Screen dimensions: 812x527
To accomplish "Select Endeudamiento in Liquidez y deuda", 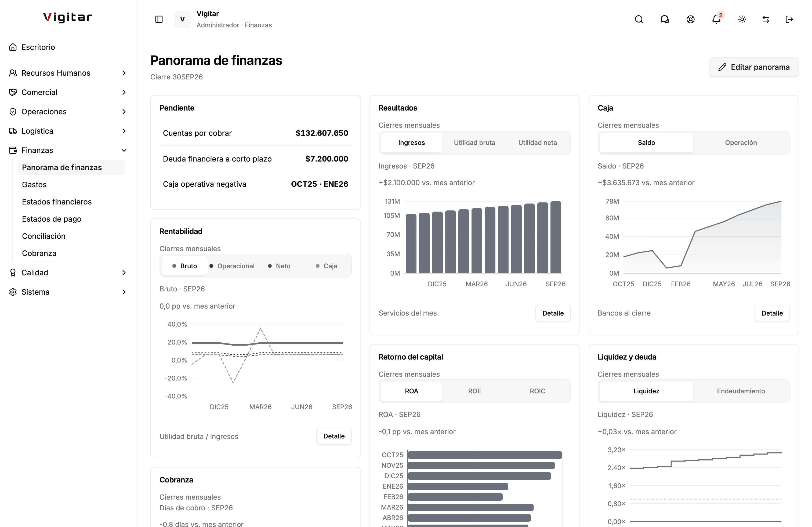I will pyautogui.click(x=741, y=391).
